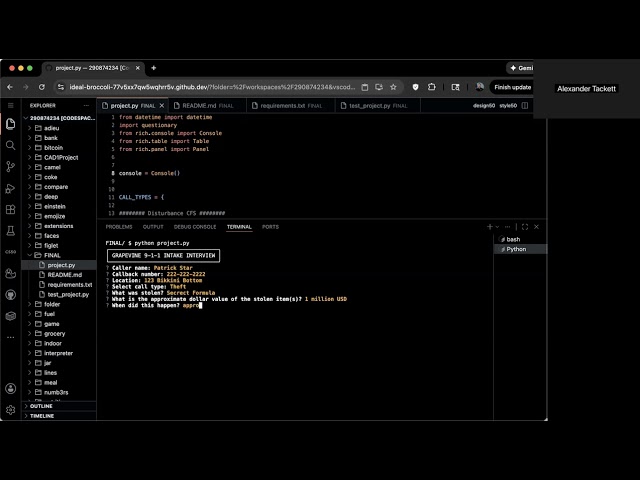Close the project.py editor tab

click(x=162, y=105)
